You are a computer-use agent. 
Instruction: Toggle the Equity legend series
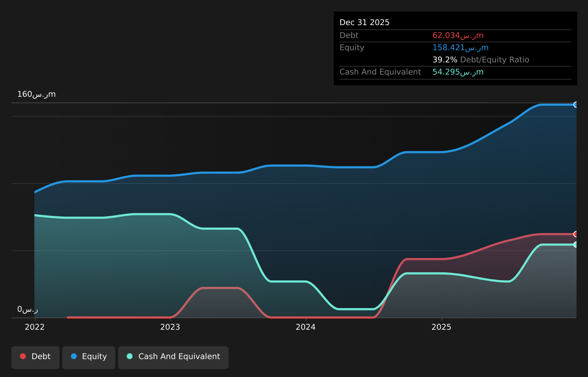[x=89, y=357]
